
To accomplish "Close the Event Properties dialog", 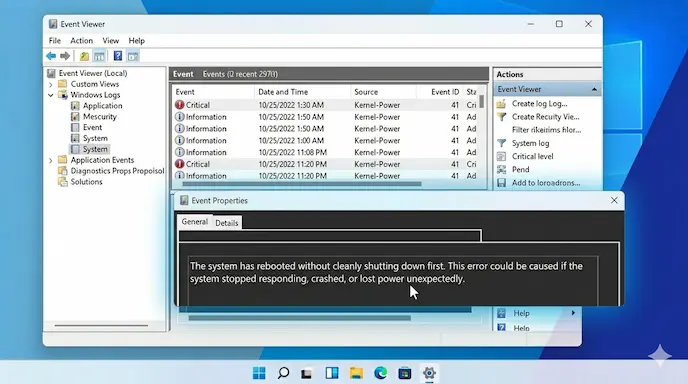I will pos(614,201).
